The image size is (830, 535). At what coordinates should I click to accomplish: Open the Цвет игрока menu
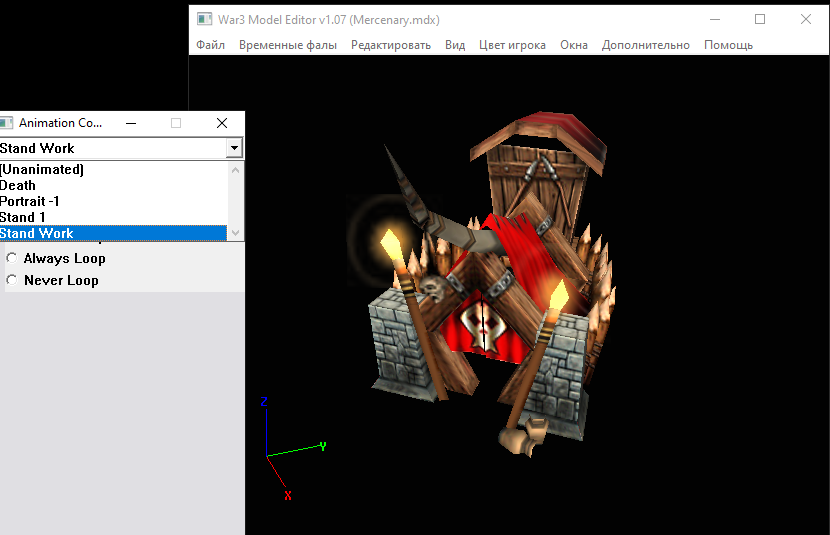512,45
